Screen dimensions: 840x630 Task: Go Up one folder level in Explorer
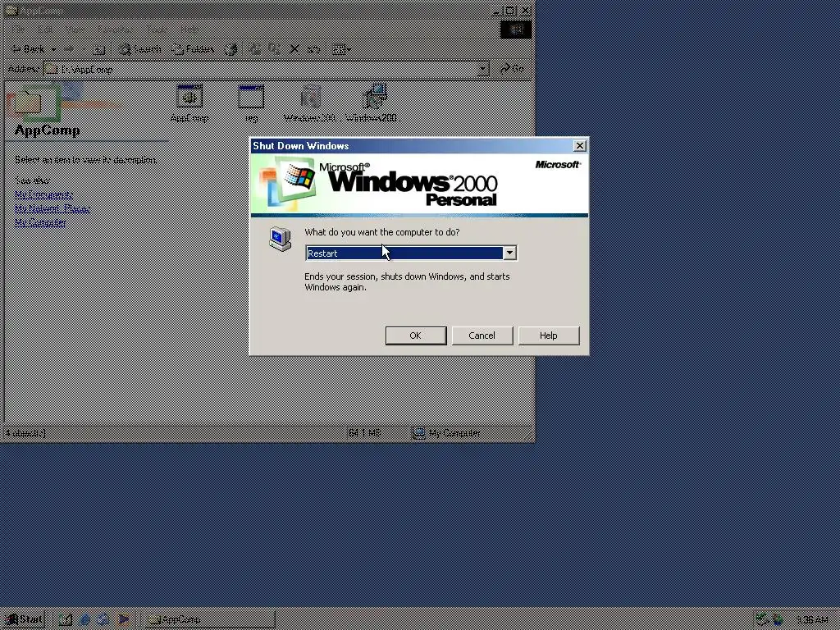coord(98,49)
